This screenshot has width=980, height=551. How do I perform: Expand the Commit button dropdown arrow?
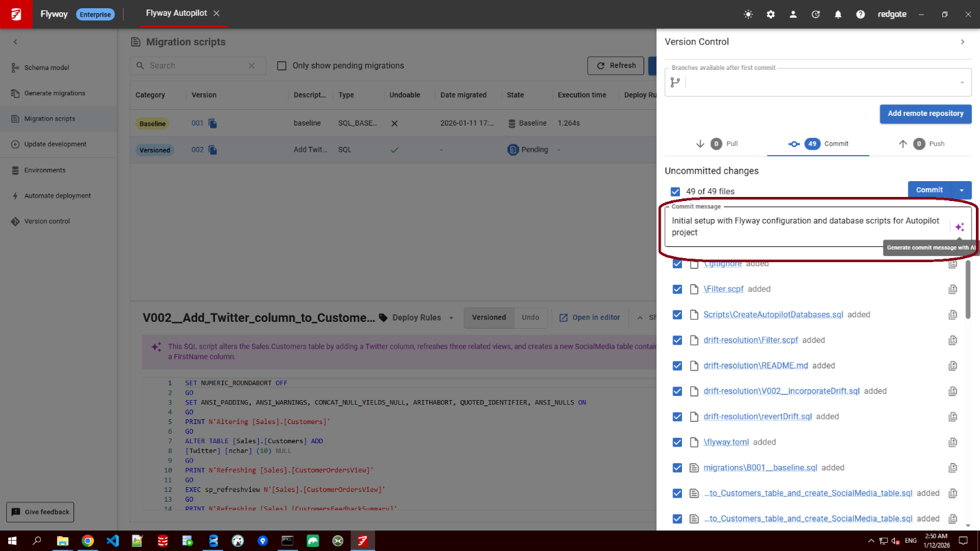coord(961,190)
